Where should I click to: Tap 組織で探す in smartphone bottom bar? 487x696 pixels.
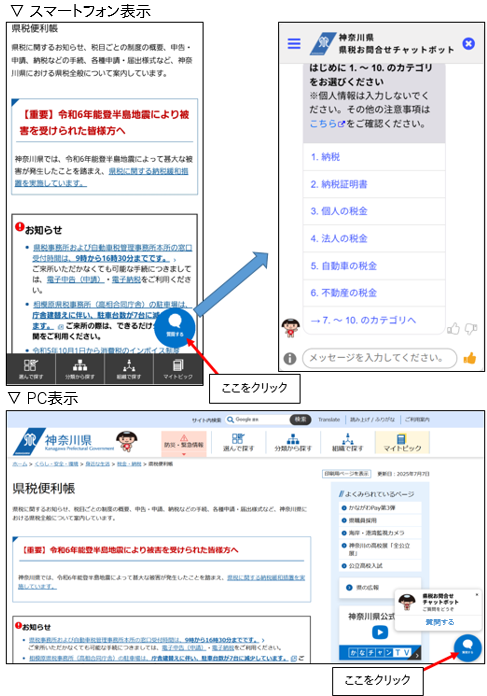tap(129, 369)
